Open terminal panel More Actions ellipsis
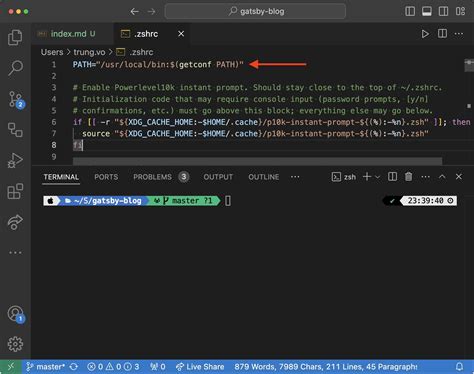The width and height of the screenshot is (474, 374). pos(425,177)
